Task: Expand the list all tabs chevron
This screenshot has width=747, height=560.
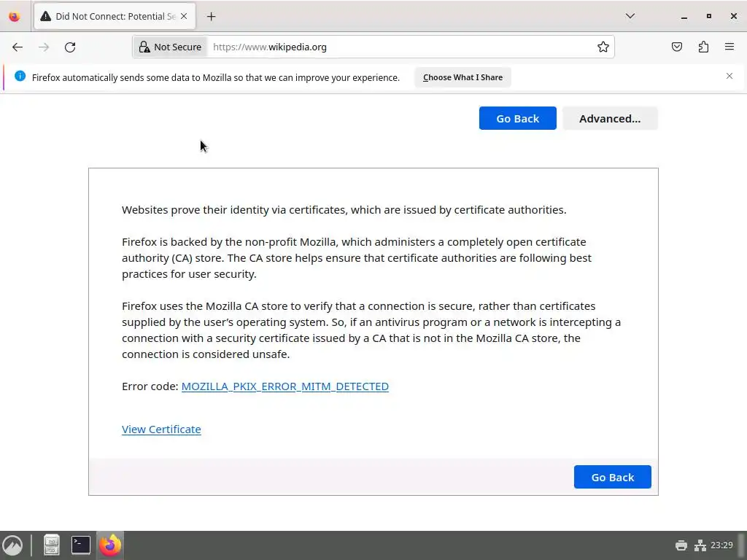Action: 630,16
